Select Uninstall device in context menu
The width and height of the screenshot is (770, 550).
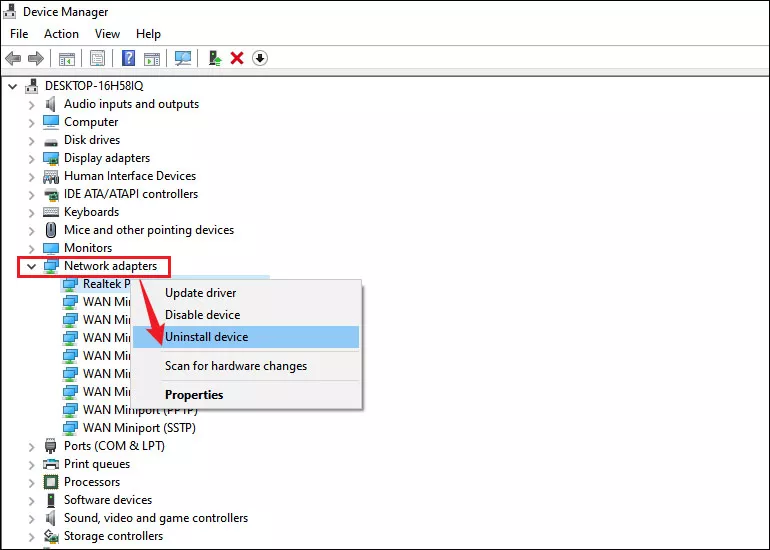[x=246, y=337]
